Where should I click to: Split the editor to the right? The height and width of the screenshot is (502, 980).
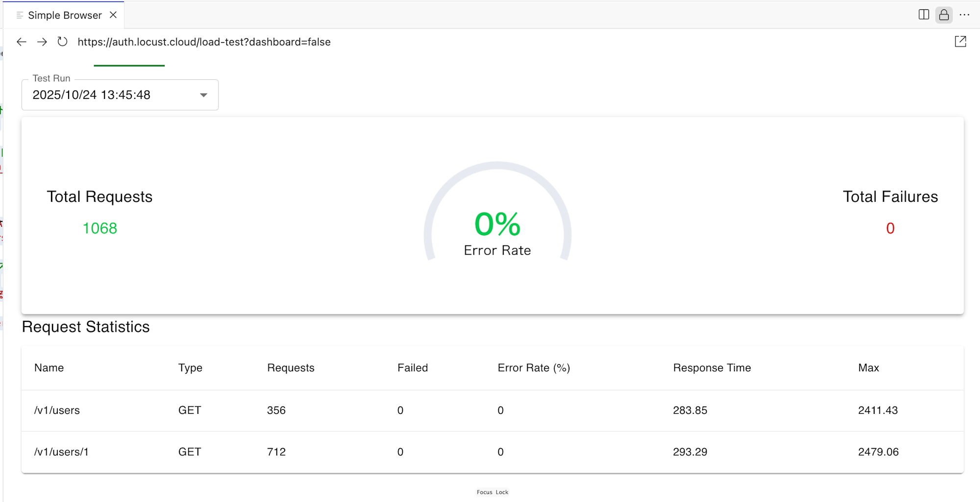pos(924,15)
